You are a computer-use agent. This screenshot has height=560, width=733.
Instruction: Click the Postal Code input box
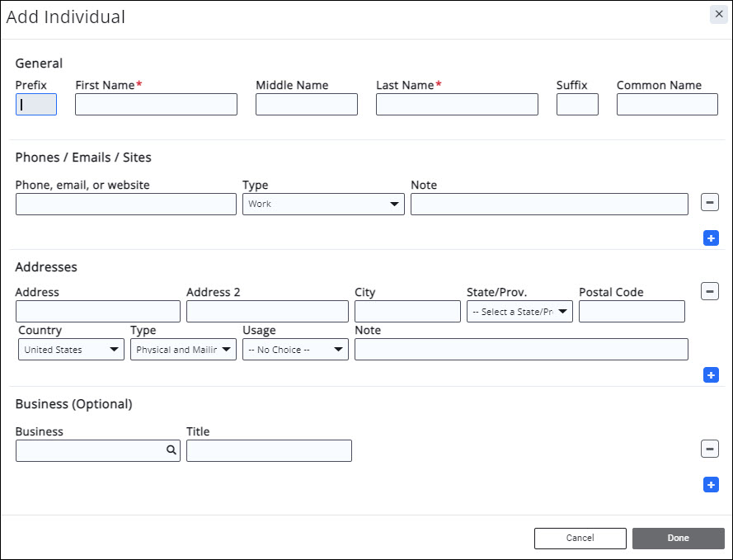(632, 312)
